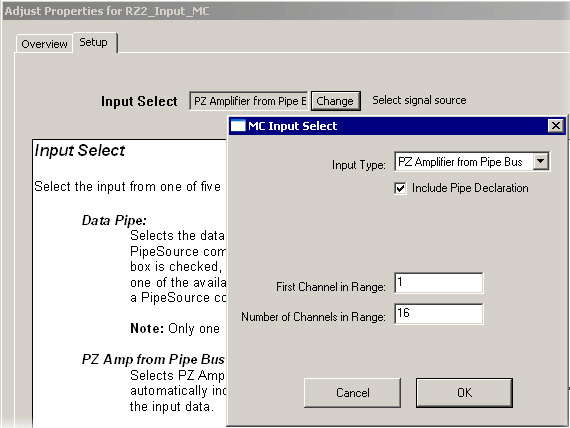Focus the First Channel in Range field

(x=439, y=283)
